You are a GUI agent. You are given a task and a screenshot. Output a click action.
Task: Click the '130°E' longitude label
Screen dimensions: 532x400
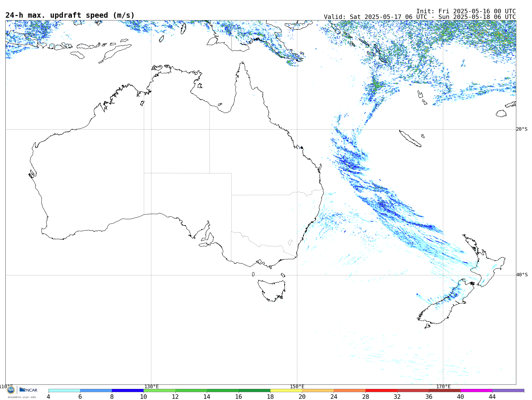coord(151,387)
